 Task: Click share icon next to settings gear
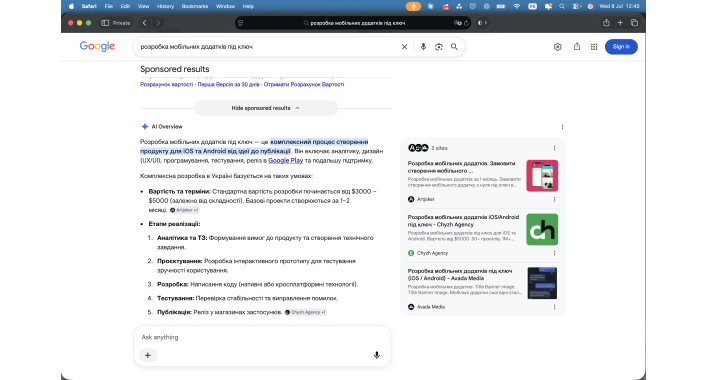tap(577, 46)
